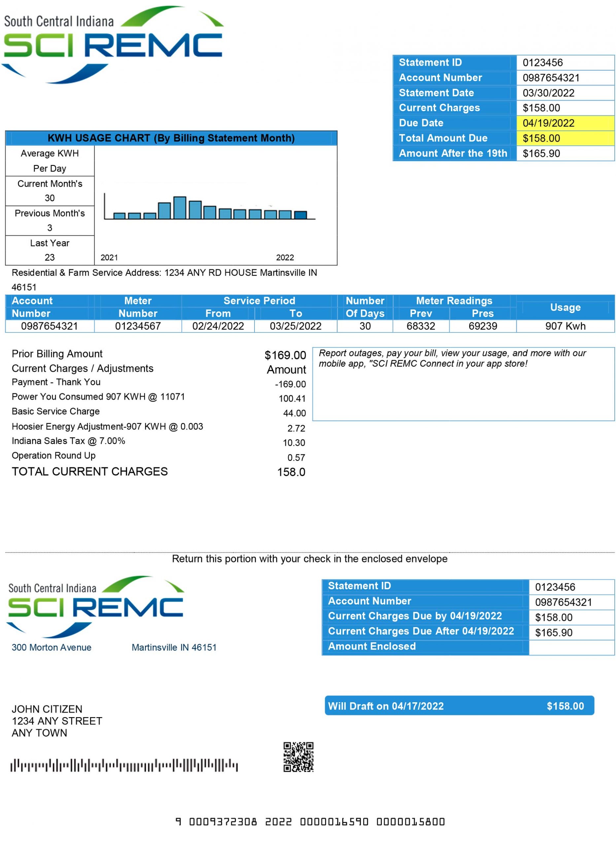This screenshot has height=846, width=616.
Task: Click the Amount After the 19th label
Action: pos(453,153)
